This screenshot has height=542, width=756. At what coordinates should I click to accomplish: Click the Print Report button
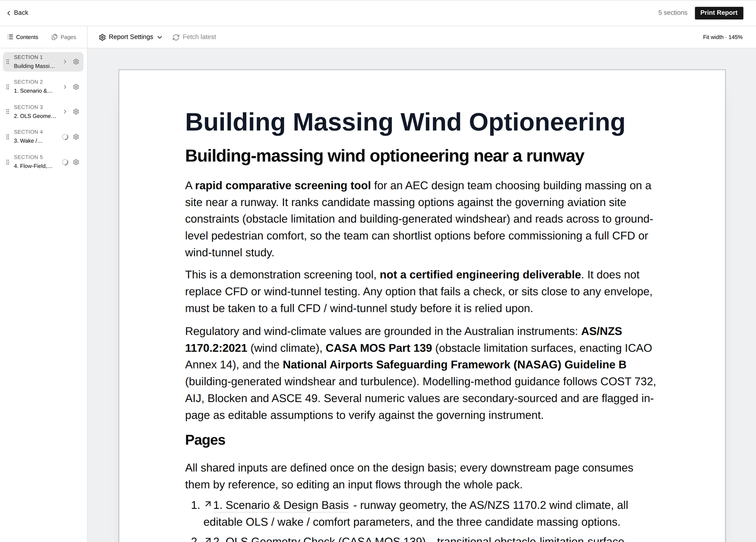pos(719,13)
